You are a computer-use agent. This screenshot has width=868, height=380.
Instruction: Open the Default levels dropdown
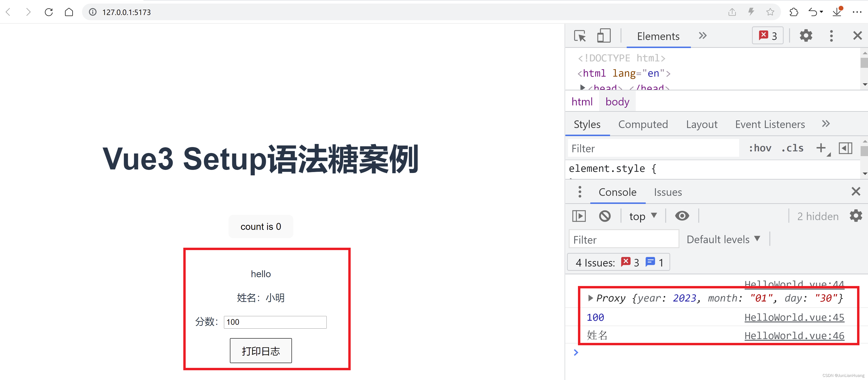(723, 239)
